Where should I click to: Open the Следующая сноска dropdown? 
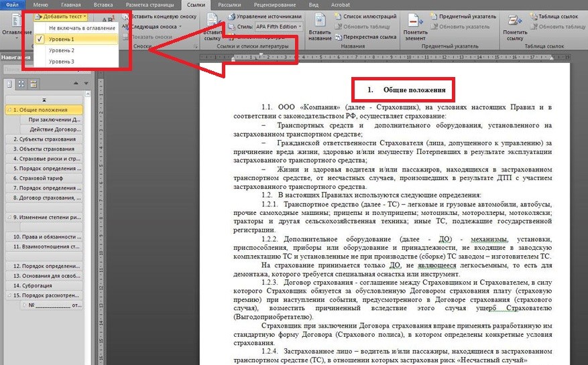[x=152, y=27]
